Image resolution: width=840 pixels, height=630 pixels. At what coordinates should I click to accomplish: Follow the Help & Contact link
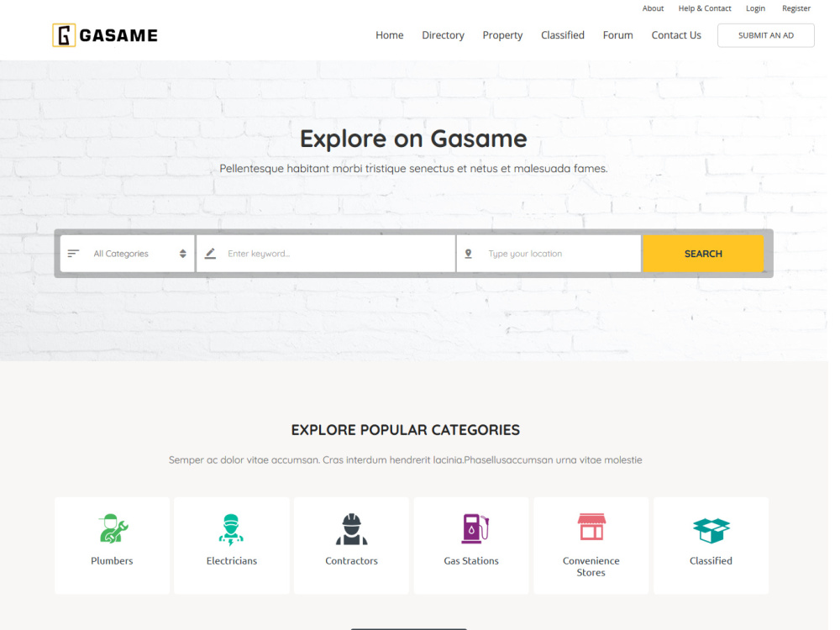point(705,8)
